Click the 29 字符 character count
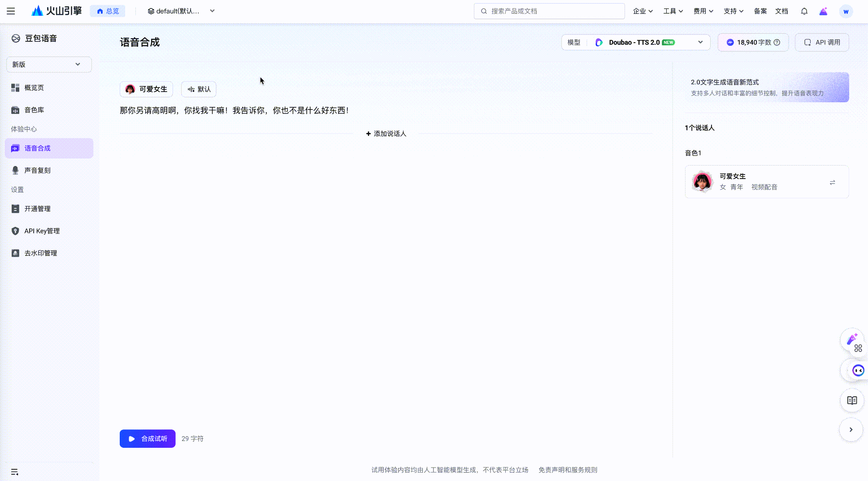The image size is (868, 481). coord(192,439)
